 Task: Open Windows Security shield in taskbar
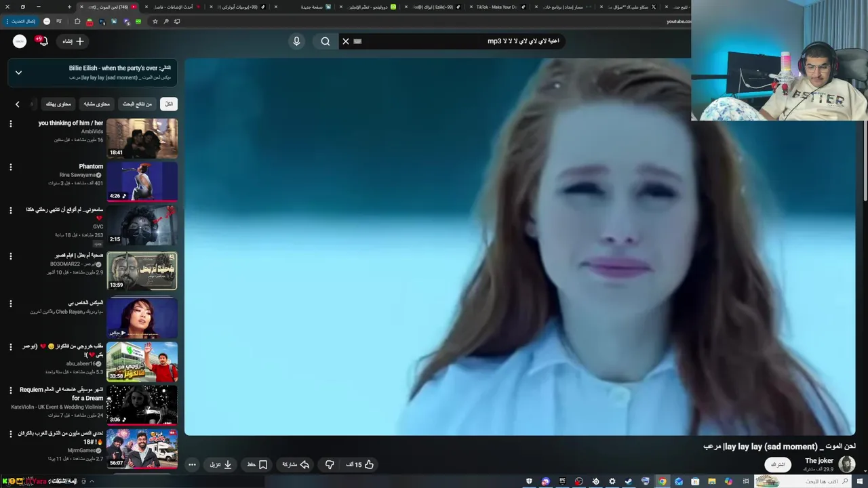pyautogui.click(x=529, y=482)
